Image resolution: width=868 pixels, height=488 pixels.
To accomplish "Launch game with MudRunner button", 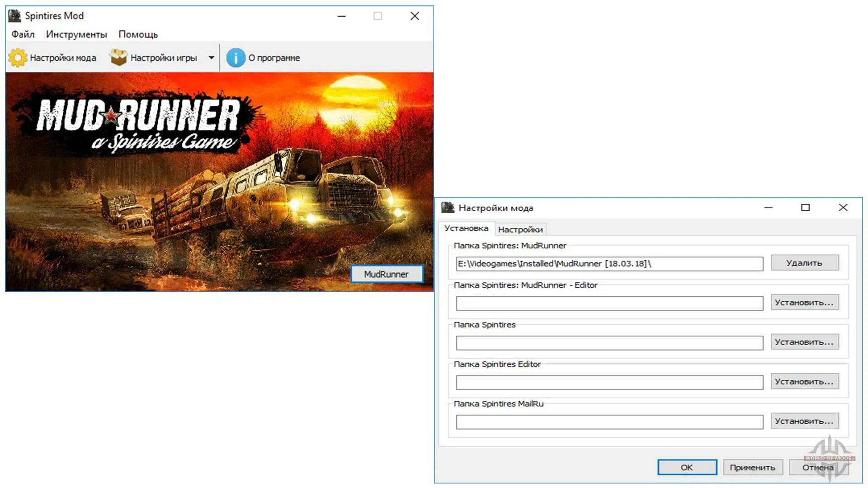I will [387, 274].
